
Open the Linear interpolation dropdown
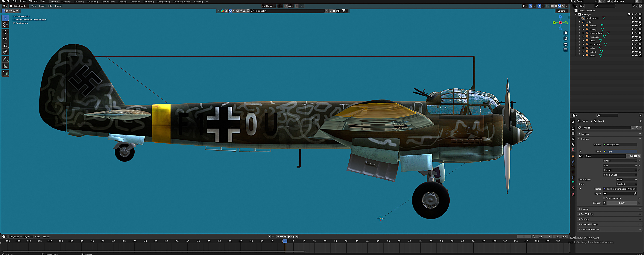tap(620, 161)
